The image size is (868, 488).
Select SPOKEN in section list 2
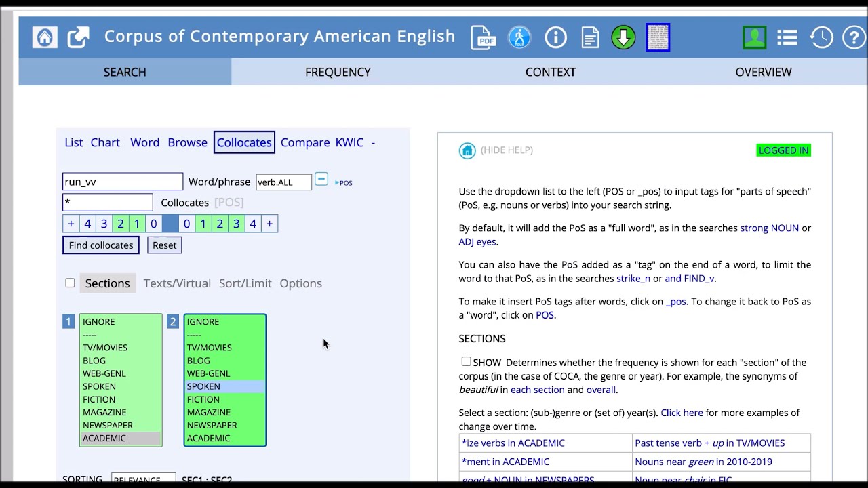coord(224,386)
